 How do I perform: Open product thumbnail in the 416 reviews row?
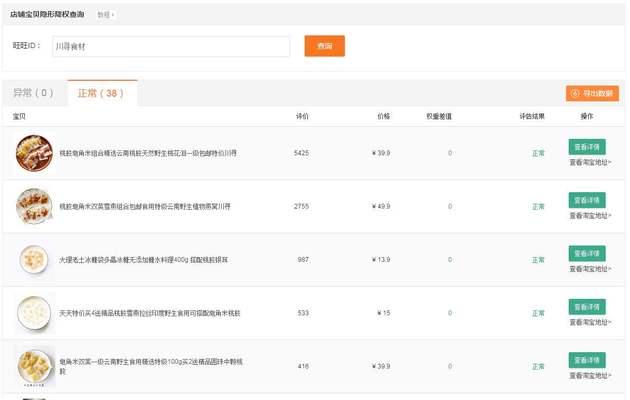[35, 366]
